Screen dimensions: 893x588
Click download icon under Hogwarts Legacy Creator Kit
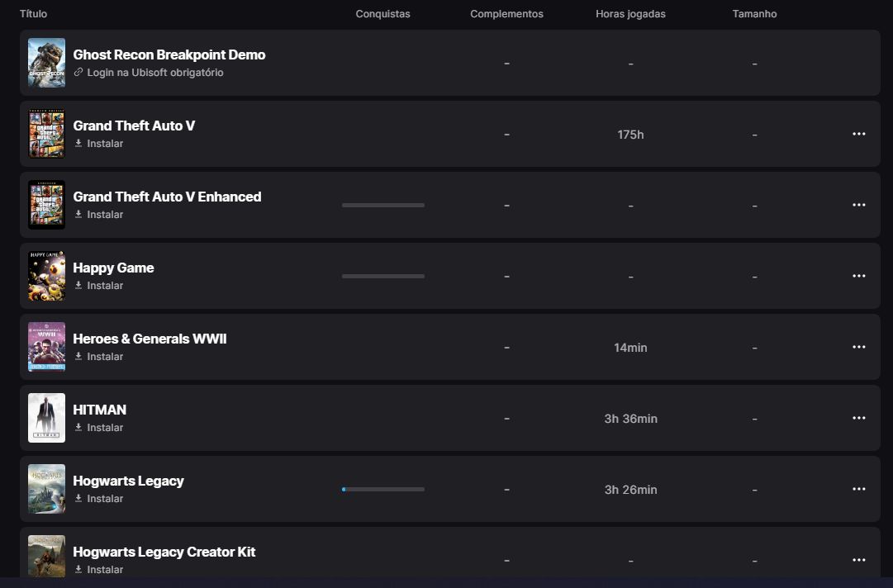point(78,570)
